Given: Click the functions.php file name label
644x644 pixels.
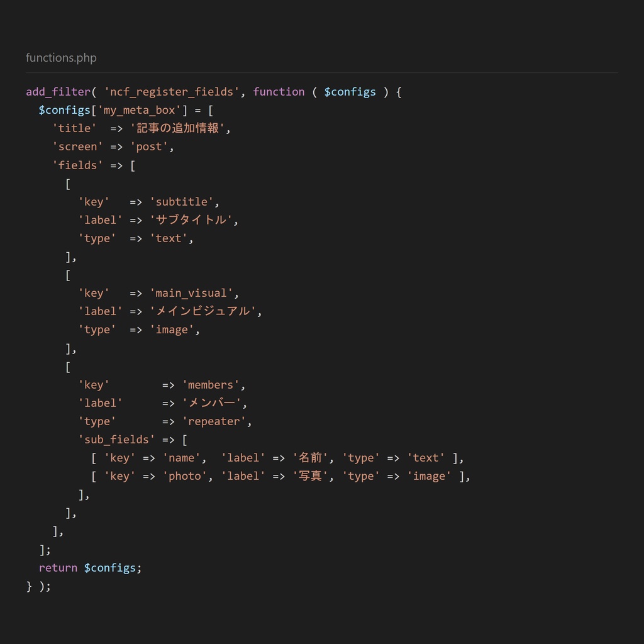Looking at the screenshot, I should 61,58.
